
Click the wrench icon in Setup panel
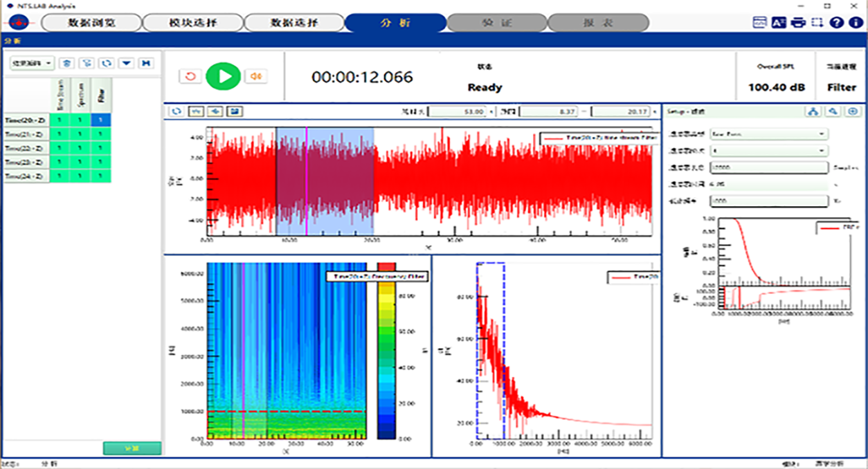coord(834,111)
